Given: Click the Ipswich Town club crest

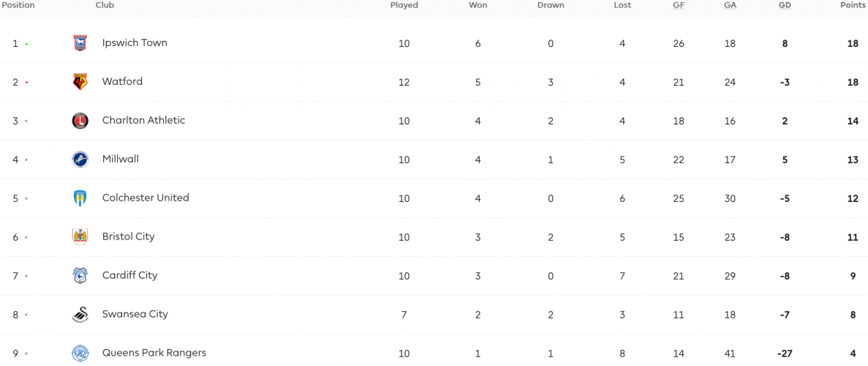Looking at the screenshot, I should click(80, 43).
